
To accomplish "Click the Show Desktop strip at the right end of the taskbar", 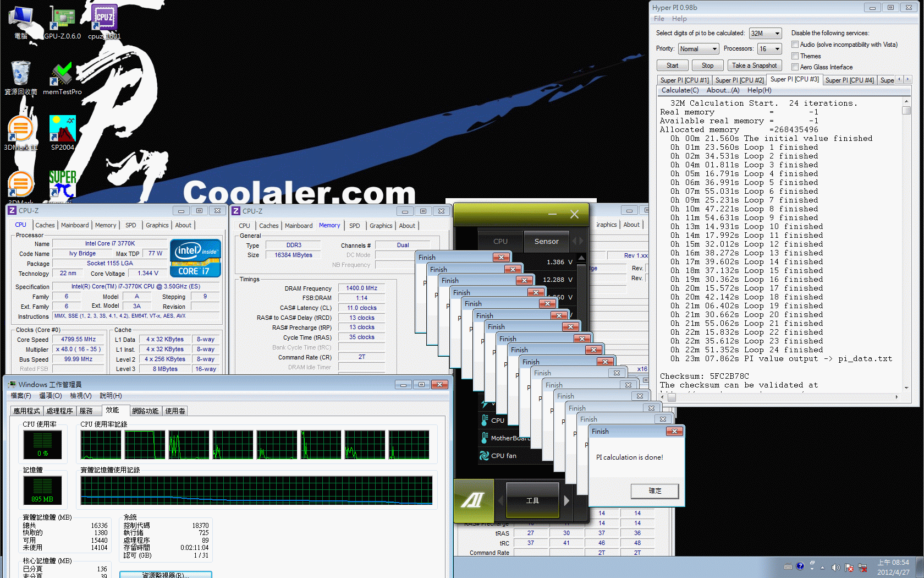I will [x=920, y=567].
